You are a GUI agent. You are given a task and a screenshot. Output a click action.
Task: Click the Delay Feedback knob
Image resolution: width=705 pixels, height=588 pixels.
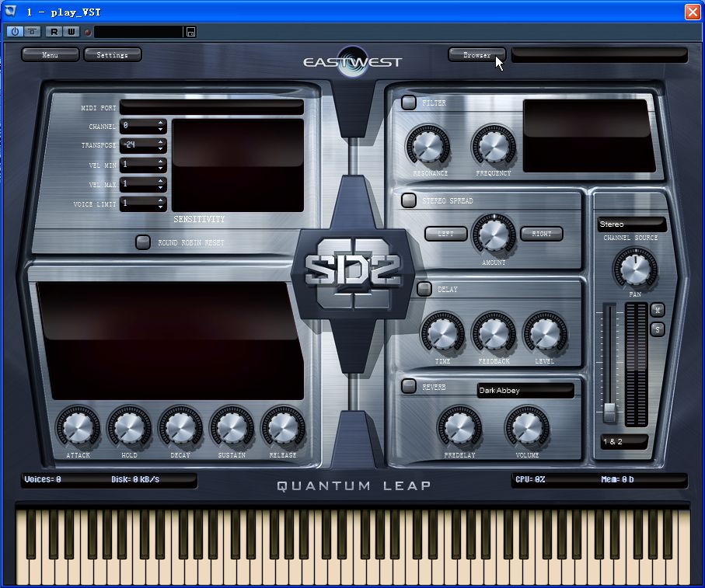click(x=494, y=333)
